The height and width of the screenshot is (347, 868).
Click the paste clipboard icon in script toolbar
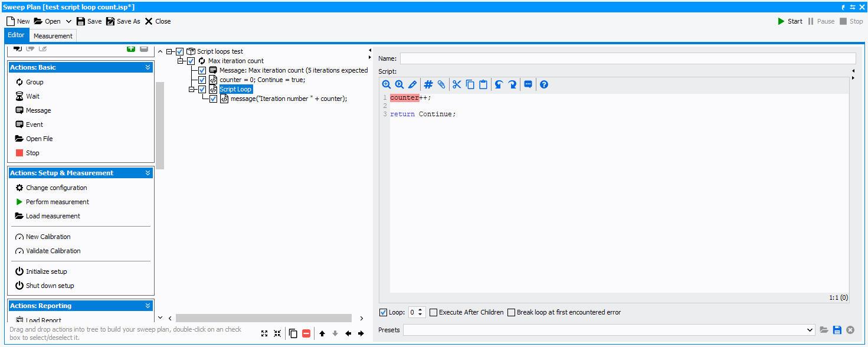coord(483,84)
